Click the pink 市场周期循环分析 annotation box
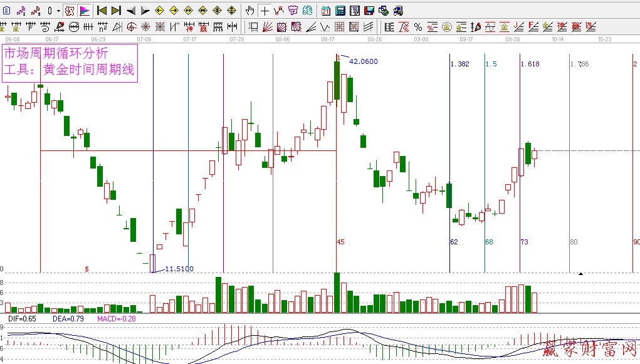 click(x=69, y=62)
